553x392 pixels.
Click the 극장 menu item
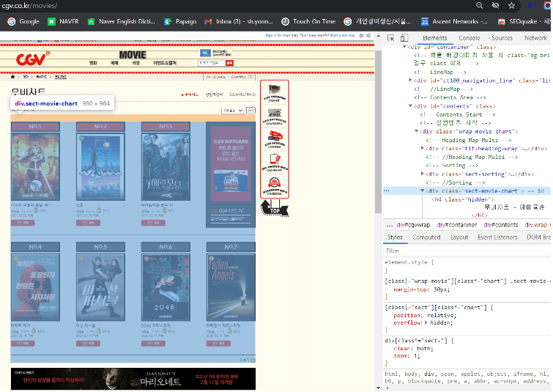coord(136,63)
